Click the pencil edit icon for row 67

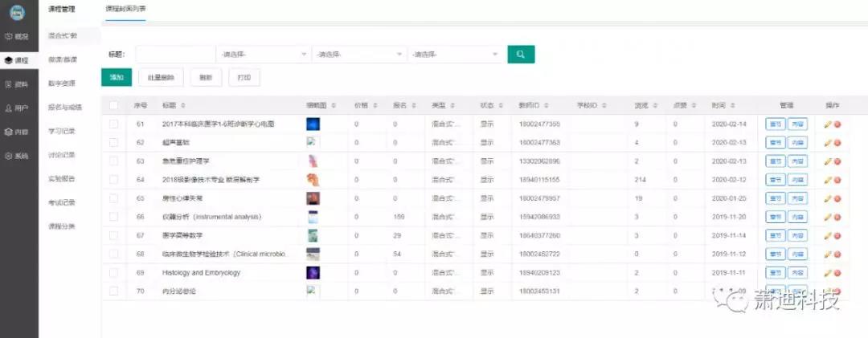[x=827, y=235]
